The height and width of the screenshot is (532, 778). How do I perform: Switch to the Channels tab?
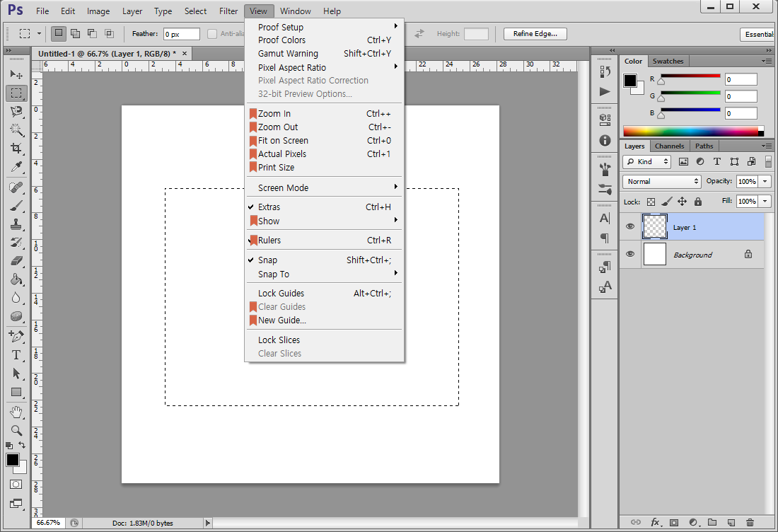669,146
